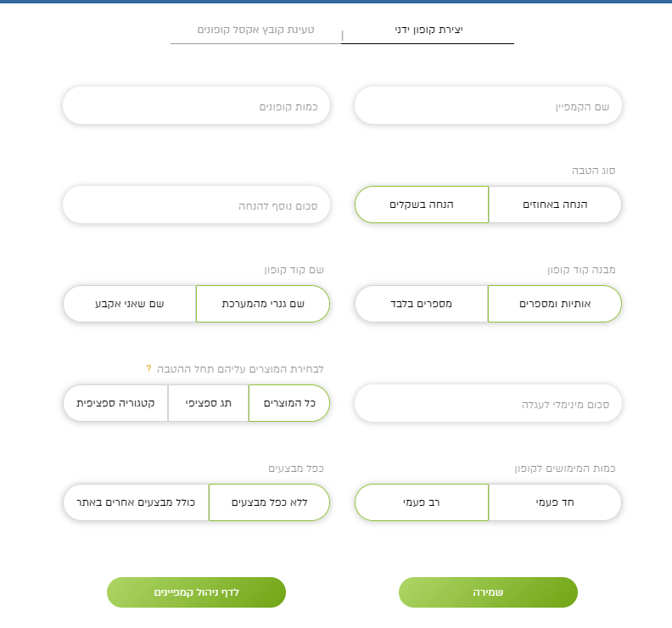
Task: Select שם שאני אקבע option
Action: coord(130,304)
